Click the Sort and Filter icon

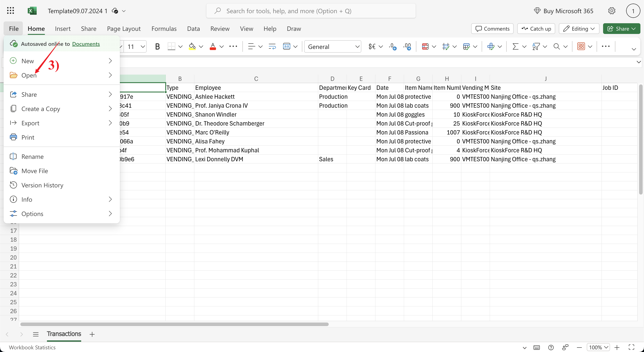[536, 46]
